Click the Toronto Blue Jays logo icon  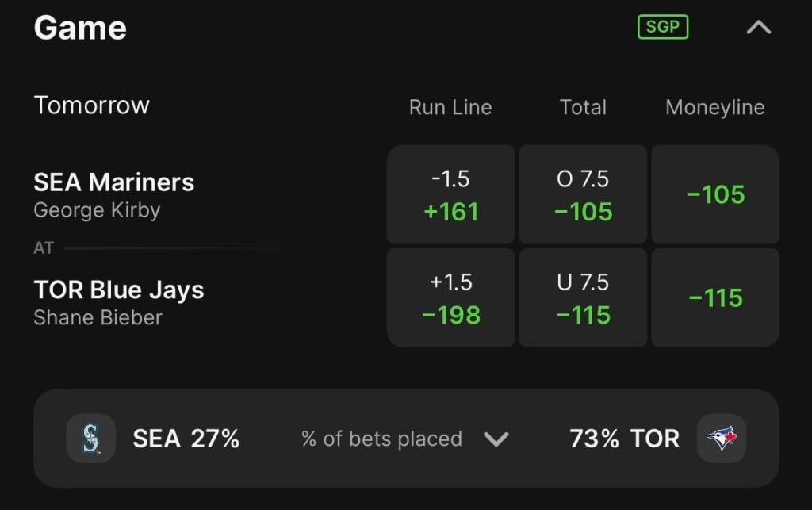721,438
